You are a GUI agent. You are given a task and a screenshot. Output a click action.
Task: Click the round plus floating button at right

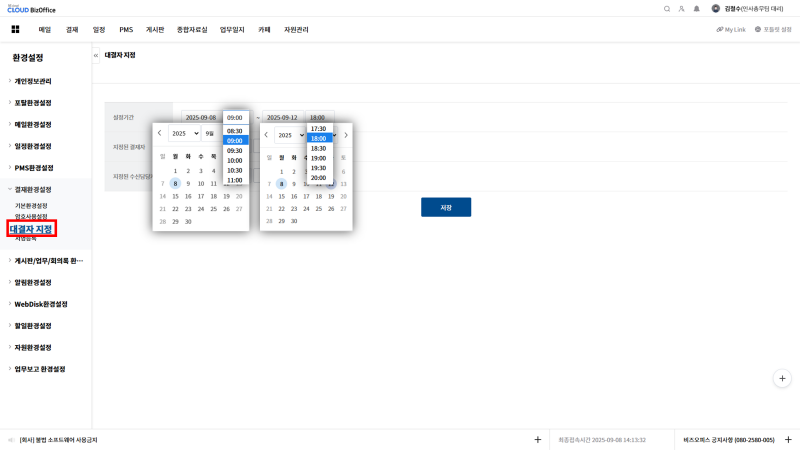click(x=783, y=378)
